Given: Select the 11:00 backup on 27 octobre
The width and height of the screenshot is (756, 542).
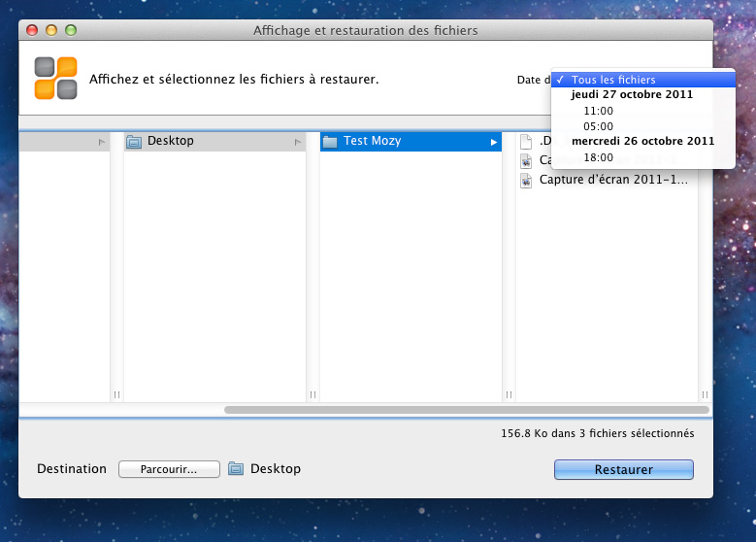Looking at the screenshot, I should (598, 111).
